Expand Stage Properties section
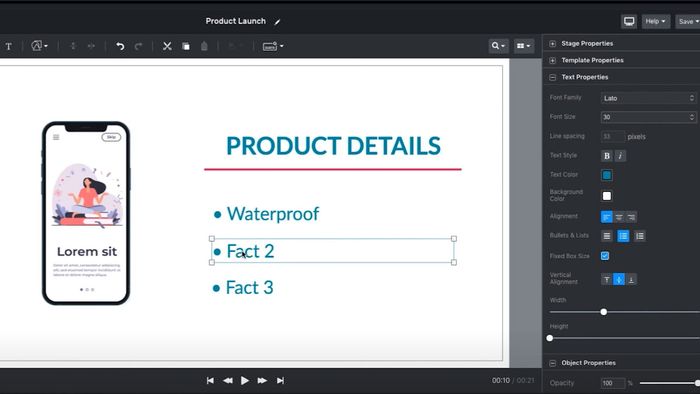Viewport: 700px width, 394px height. coord(552,44)
